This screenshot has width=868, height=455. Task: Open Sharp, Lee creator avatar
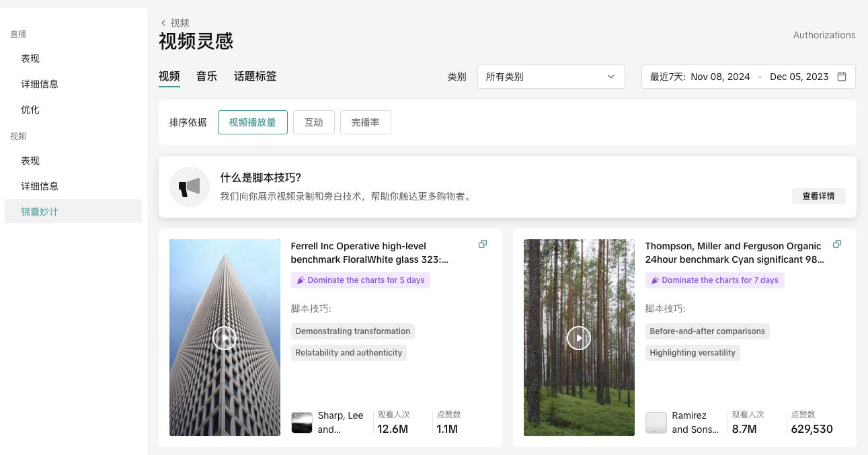pos(302,423)
